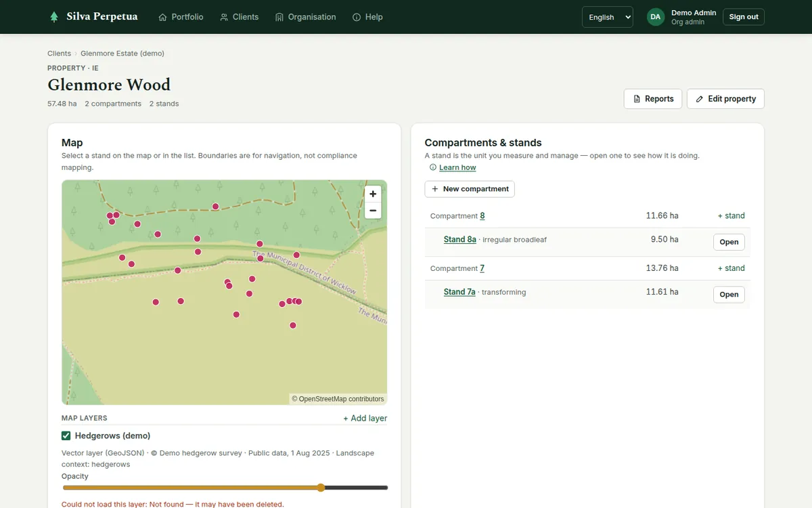This screenshot has width=812, height=508.
Task: Open the Portfolio menu item
Action: coord(181,17)
